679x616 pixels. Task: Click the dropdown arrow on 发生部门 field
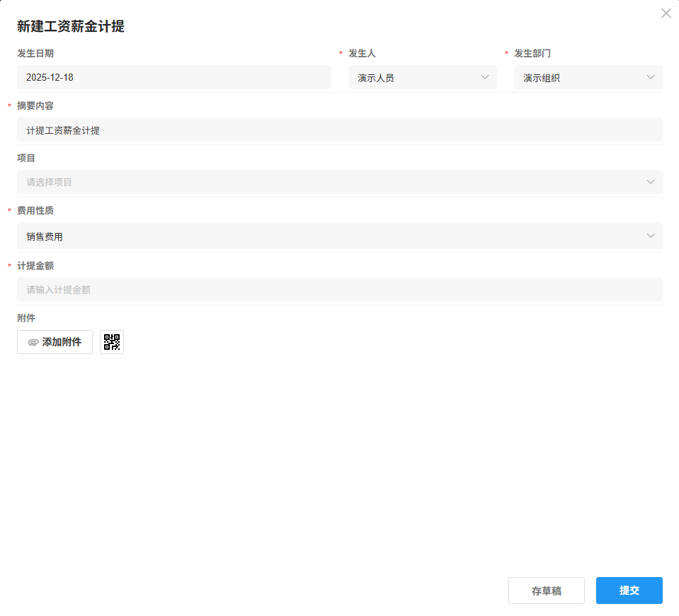651,77
